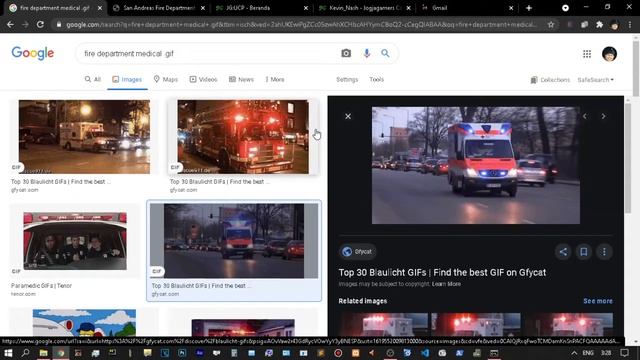This screenshot has width=640, height=360.
Task: Expand the More search categories menu
Action: [275, 79]
